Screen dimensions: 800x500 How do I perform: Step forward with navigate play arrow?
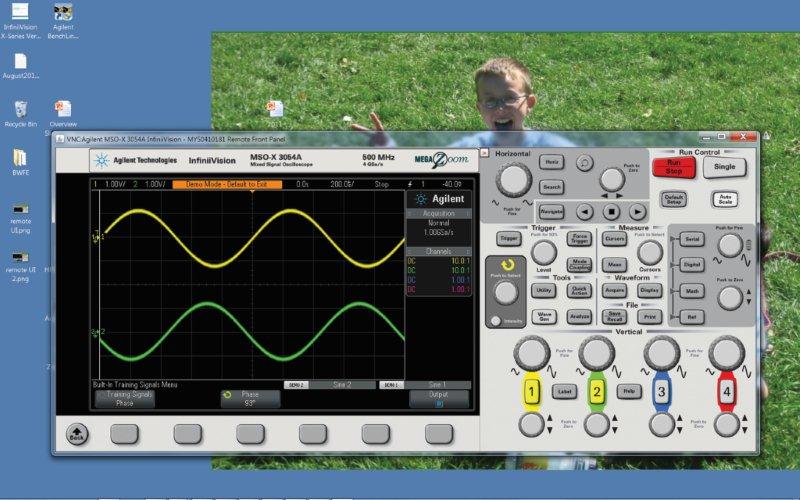[637, 211]
